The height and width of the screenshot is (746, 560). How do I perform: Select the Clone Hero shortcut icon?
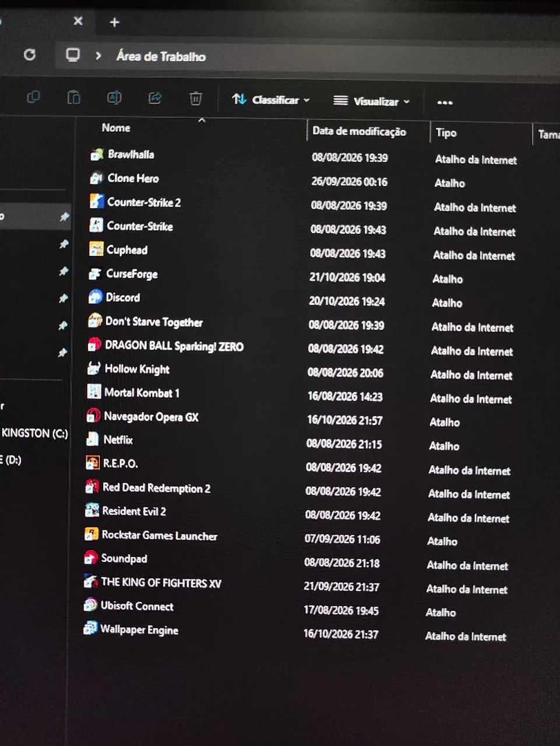[x=96, y=178]
